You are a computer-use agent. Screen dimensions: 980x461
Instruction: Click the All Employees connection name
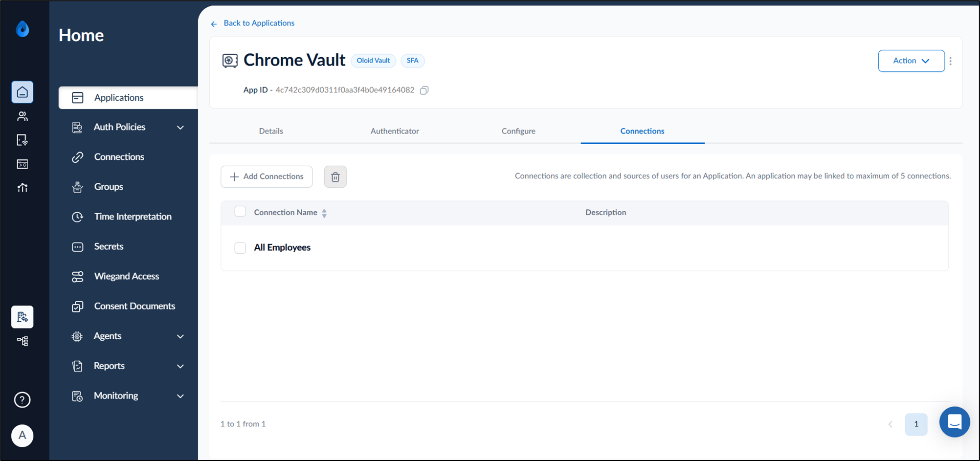point(282,247)
